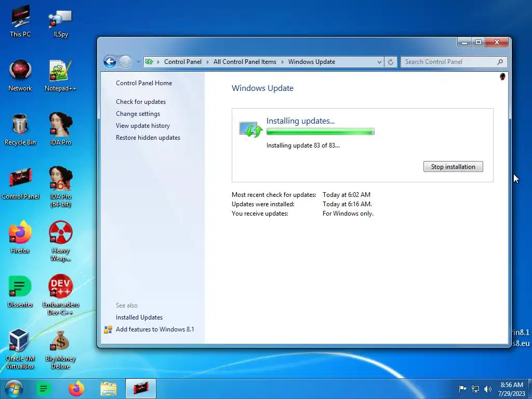Open Oracle VM VirtualBox desktop icon
The height and width of the screenshot is (399, 532).
20,349
